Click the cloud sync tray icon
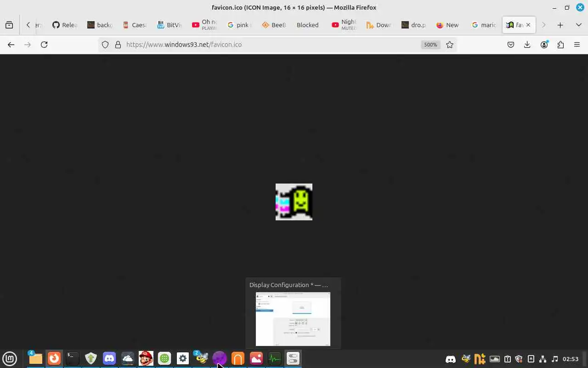The width and height of the screenshot is (588, 368). 495,359
